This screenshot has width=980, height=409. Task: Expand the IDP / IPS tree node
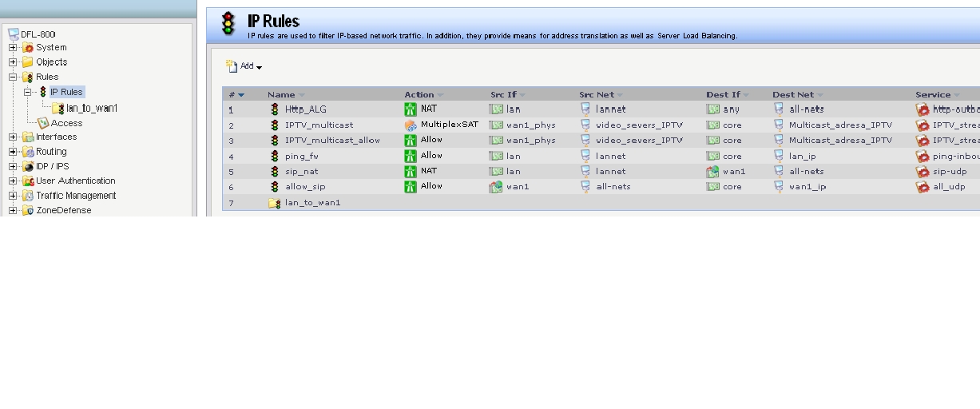(13, 166)
